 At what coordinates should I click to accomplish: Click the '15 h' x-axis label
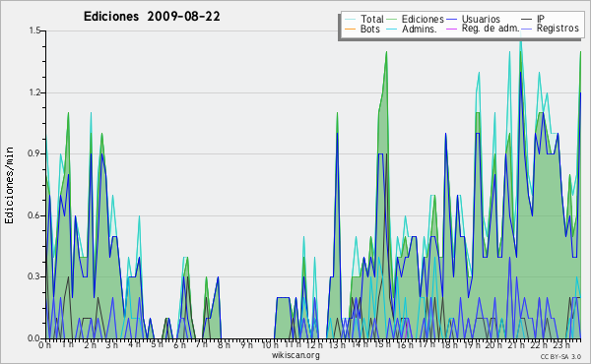click(x=382, y=345)
